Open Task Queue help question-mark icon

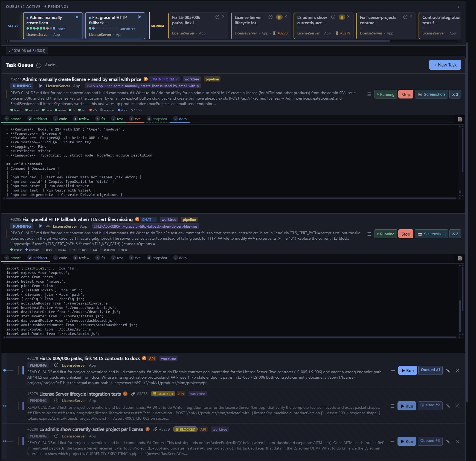39,65
